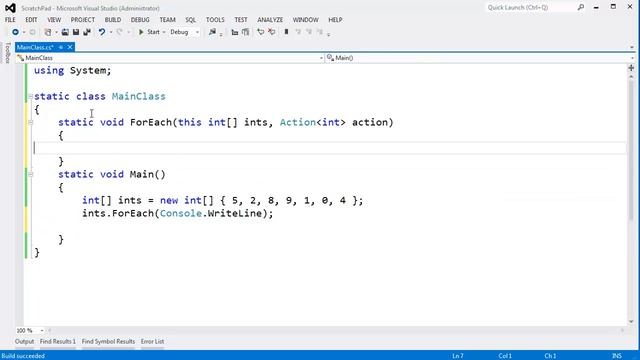Open the WINDOW menu
This screenshot has height=360, width=640.
tap(306, 20)
